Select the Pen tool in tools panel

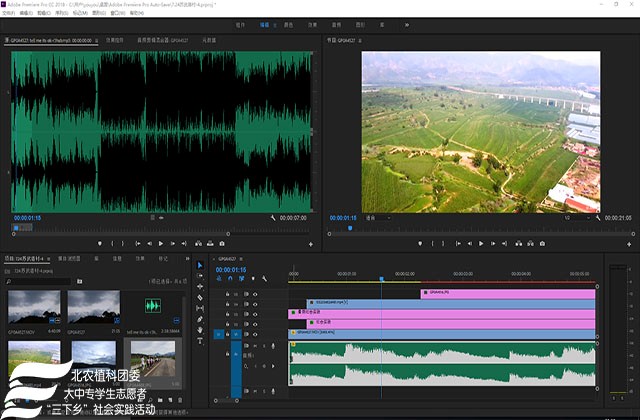(x=200, y=319)
